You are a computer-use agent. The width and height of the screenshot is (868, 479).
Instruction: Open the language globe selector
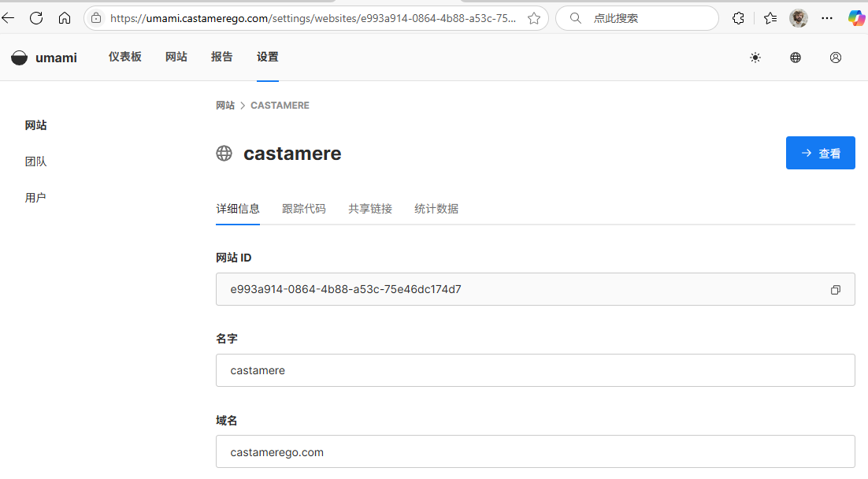(796, 58)
